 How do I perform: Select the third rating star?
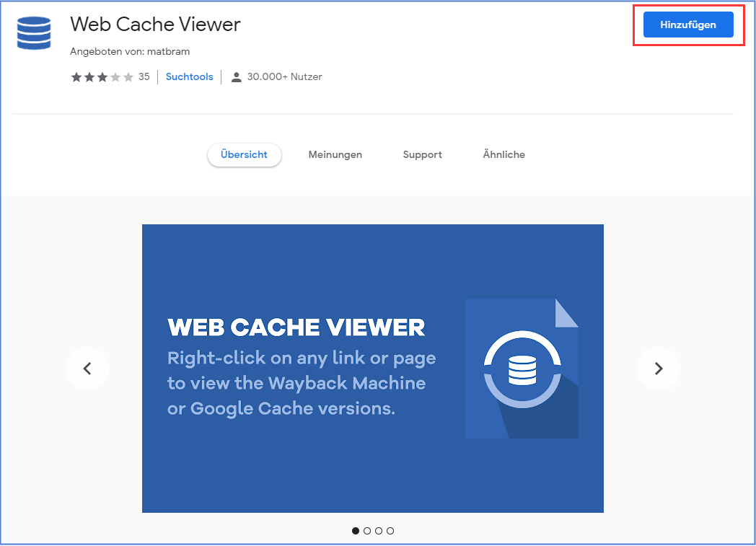click(x=102, y=76)
